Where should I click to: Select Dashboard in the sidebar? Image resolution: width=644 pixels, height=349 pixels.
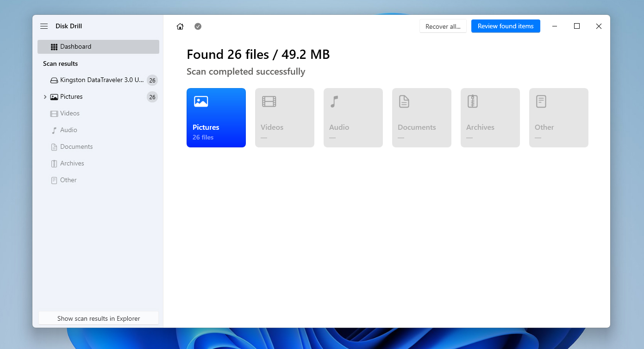[x=98, y=47]
